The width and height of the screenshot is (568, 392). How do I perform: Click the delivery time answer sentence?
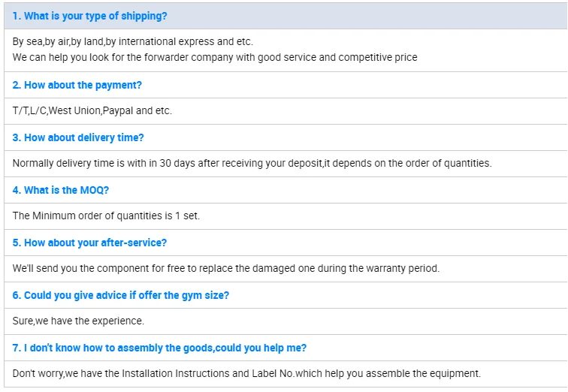[252, 163]
